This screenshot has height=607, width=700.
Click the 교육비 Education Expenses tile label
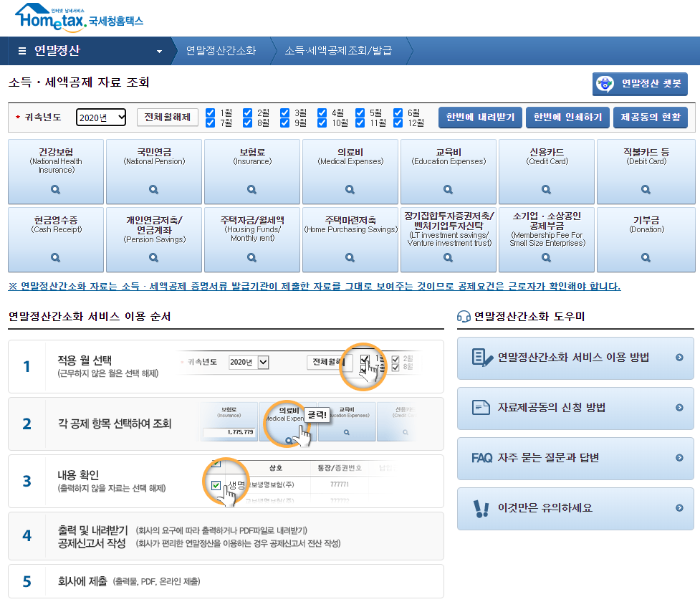449,156
